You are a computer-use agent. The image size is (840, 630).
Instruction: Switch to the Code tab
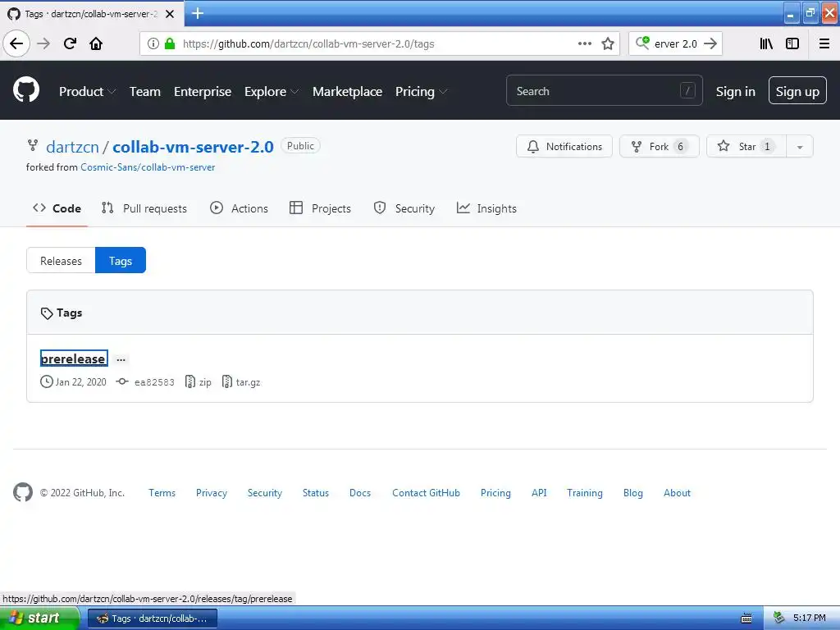(57, 208)
